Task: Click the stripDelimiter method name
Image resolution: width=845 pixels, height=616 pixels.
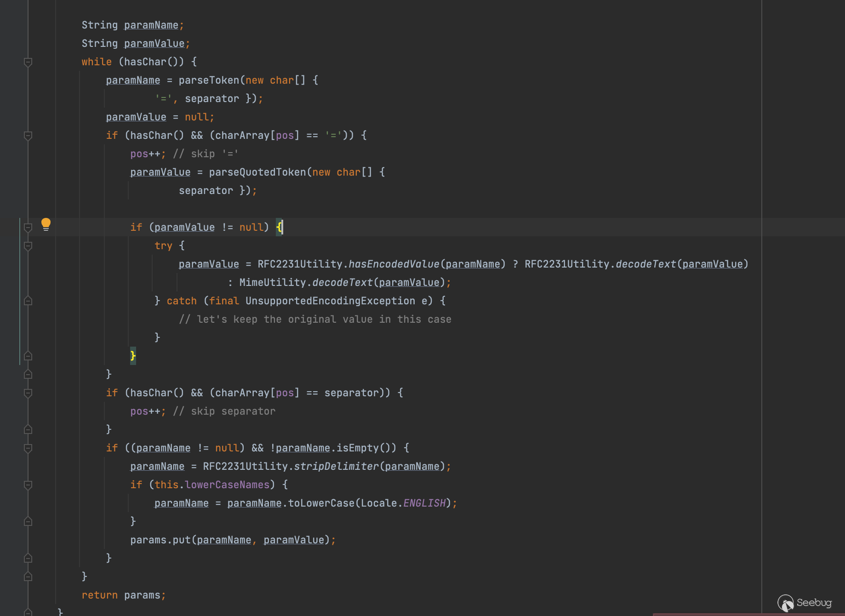Action: point(336,467)
